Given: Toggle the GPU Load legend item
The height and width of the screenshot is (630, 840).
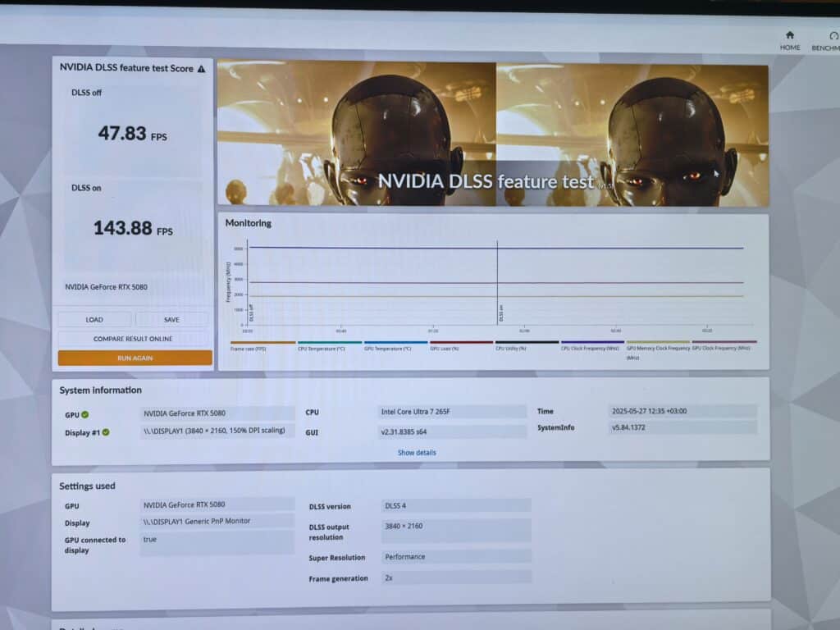Looking at the screenshot, I should (461, 345).
